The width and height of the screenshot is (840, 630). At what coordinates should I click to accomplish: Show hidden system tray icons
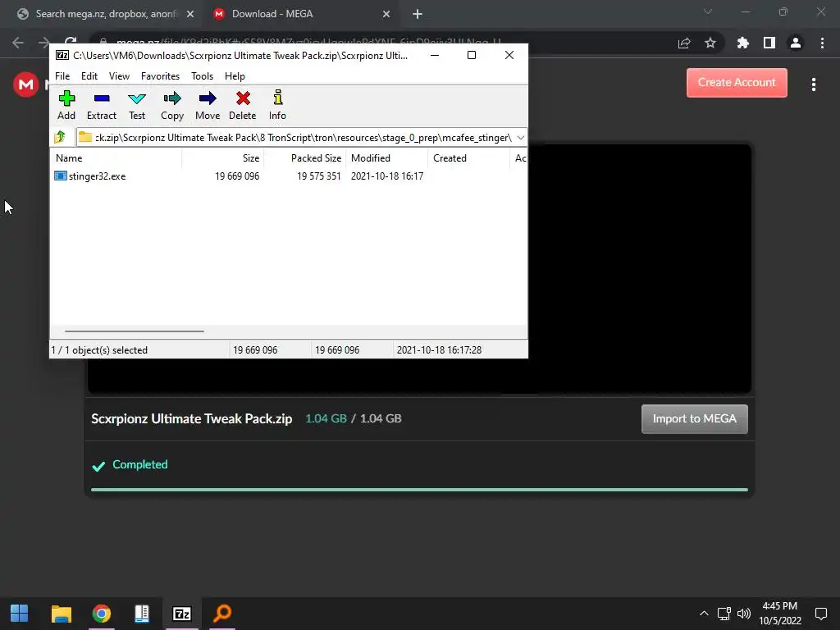(x=704, y=614)
